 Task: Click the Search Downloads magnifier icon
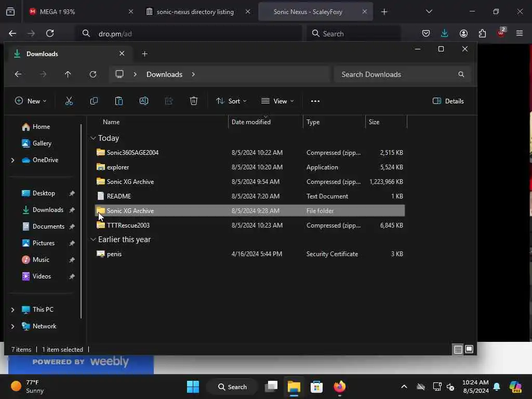point(461,74)
